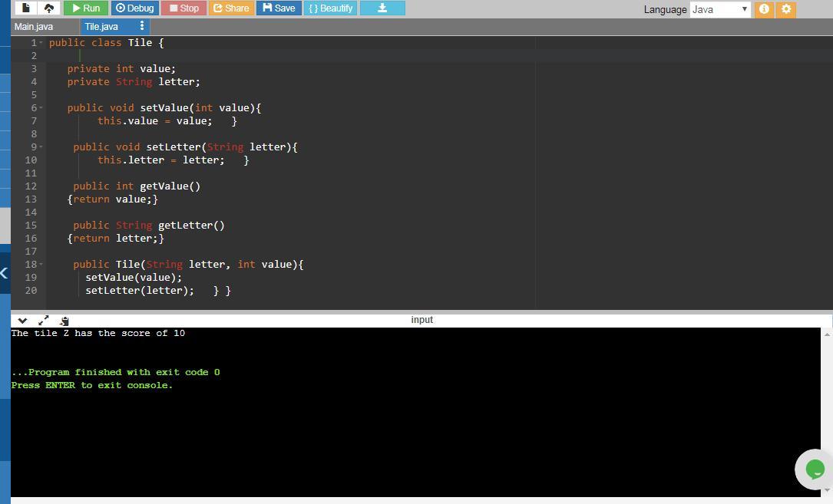Open the green chat bubble widget
The width and height of the screenshot is (833, 504).
tap(815, 469)
